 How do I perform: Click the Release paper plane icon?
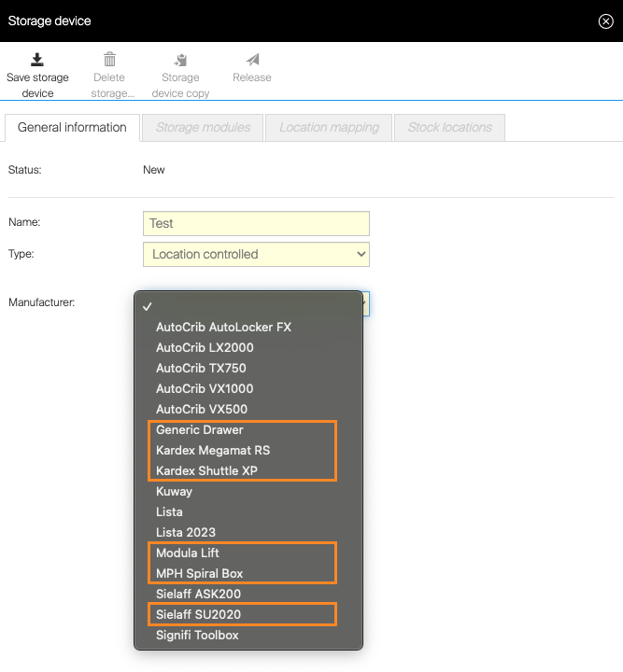pyautogui.click(x=252, y=60)
